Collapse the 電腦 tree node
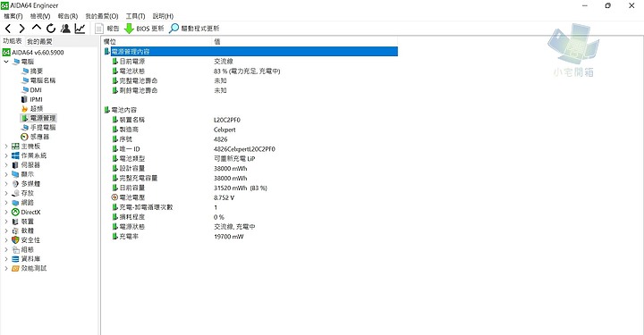Viewport: 644px width, 335px height. (x=6, y=62)
